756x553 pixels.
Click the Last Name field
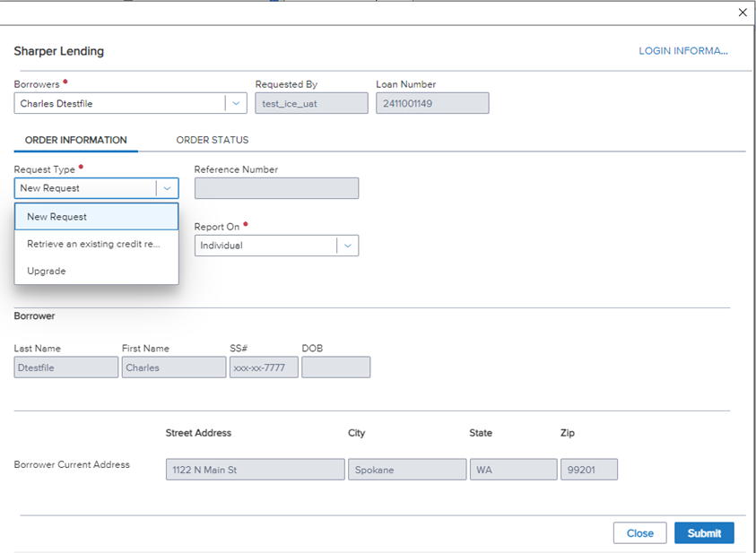(x=66, y=367)
